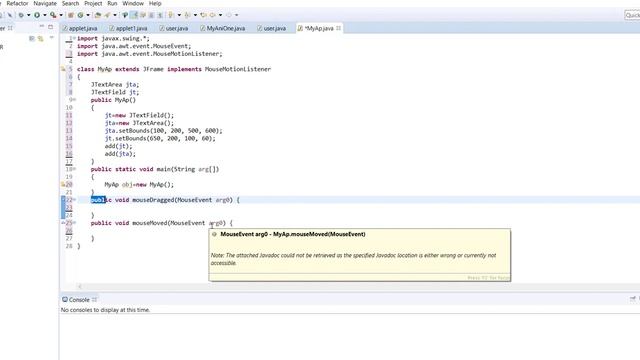
Task: Click the Search toolbar icon
Action: coord(107,15)
